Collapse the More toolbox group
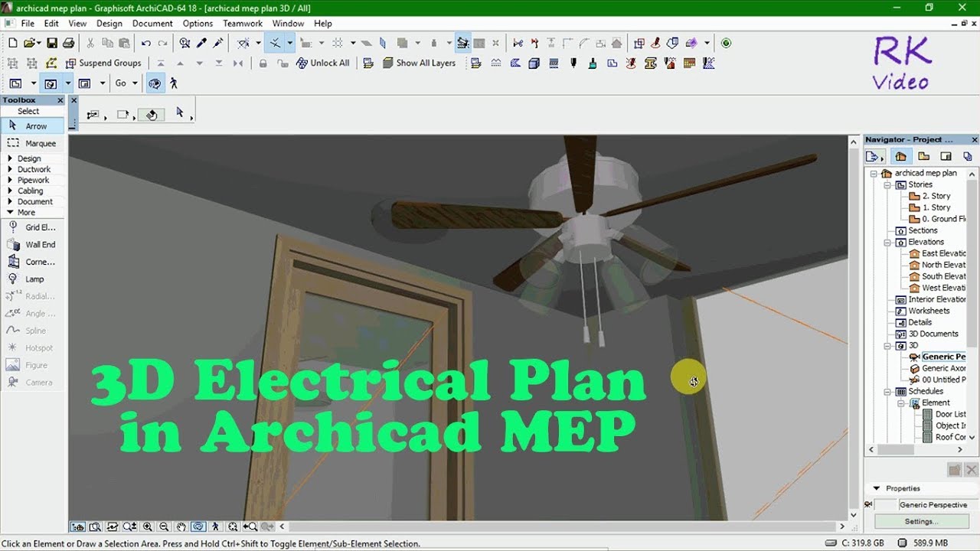Viewport: 980px width, 551px height. (x=10, y=212)
